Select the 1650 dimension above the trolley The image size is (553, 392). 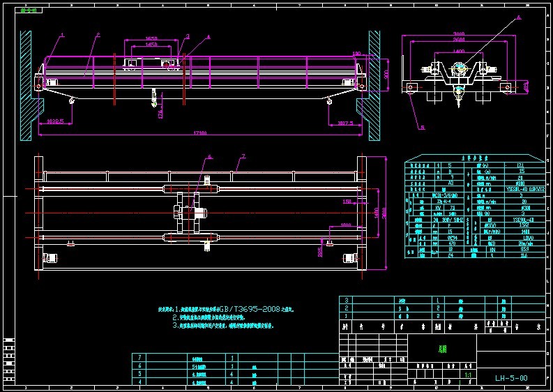[x=151, y=38]
